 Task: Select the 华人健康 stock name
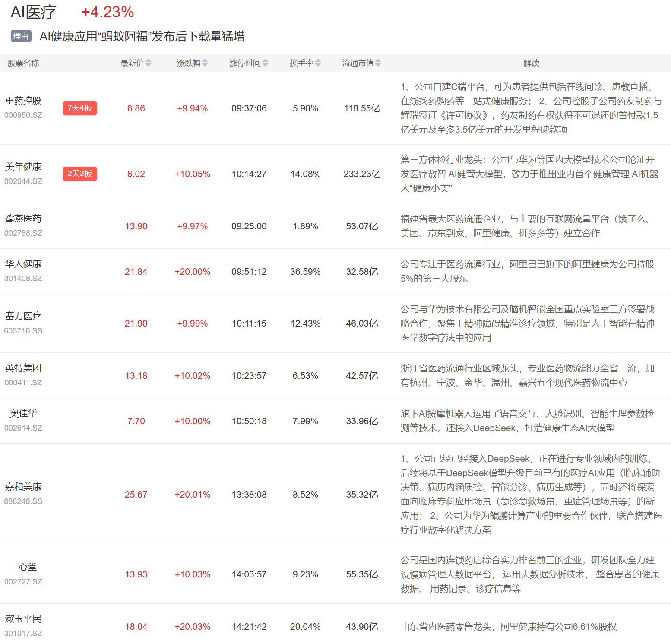pyautogui.click(x=23, y=264)
